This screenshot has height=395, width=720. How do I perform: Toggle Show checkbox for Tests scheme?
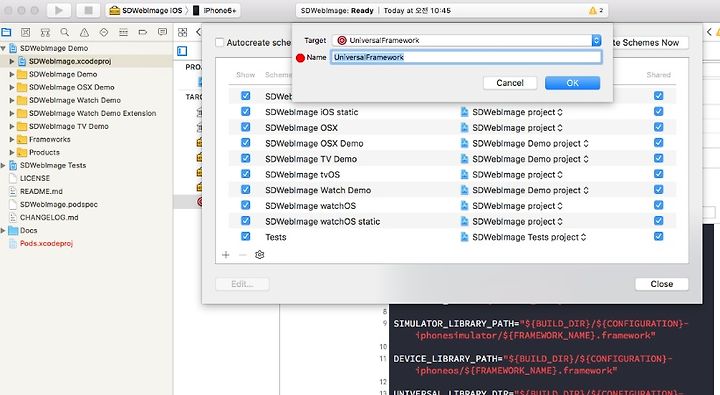tap(246, 236)
